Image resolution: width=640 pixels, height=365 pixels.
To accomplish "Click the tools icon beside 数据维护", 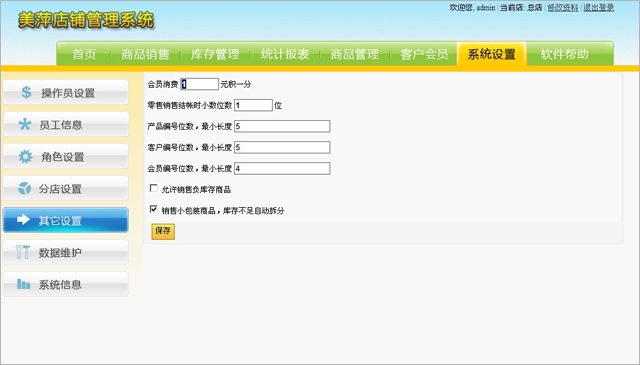I will 23,252.
